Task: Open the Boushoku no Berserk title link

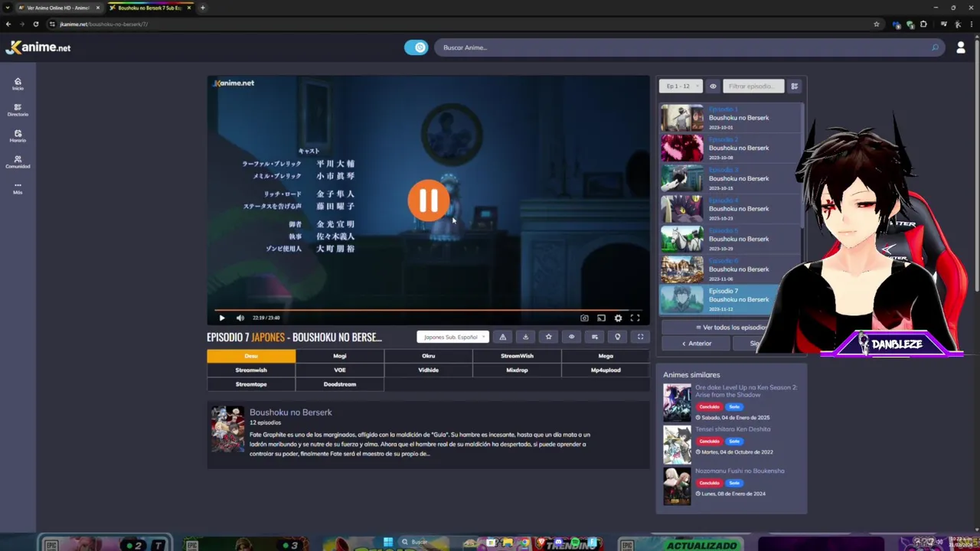Action: 290,412
